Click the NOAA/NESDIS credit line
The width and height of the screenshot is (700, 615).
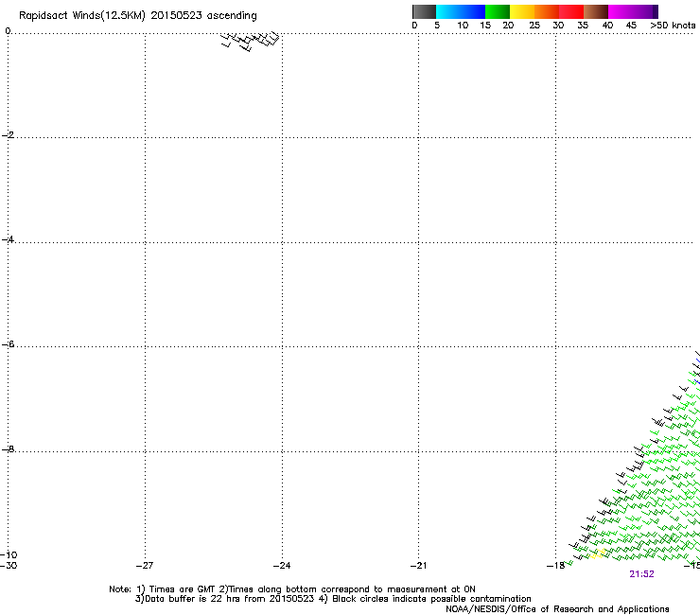[557, 609]
